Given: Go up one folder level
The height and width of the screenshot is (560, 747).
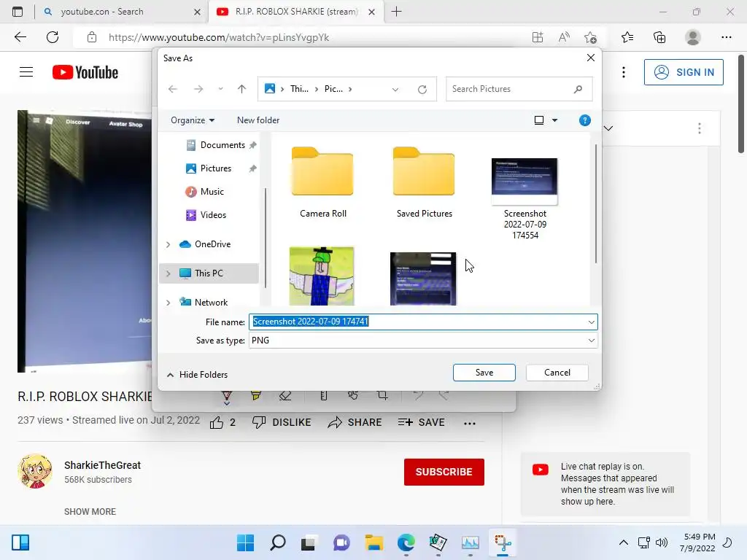Looking at the screenshot, I should tap(241, 89).
